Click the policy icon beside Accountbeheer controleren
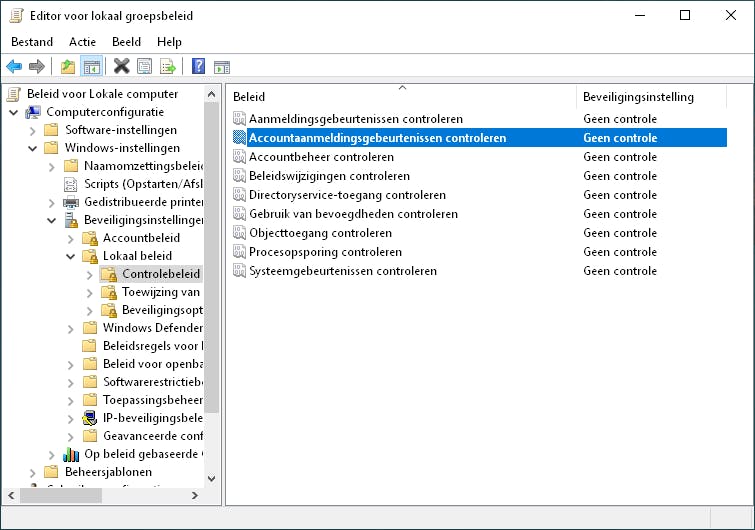The height and width of the screenshot is (530, 755). (239, 156)
